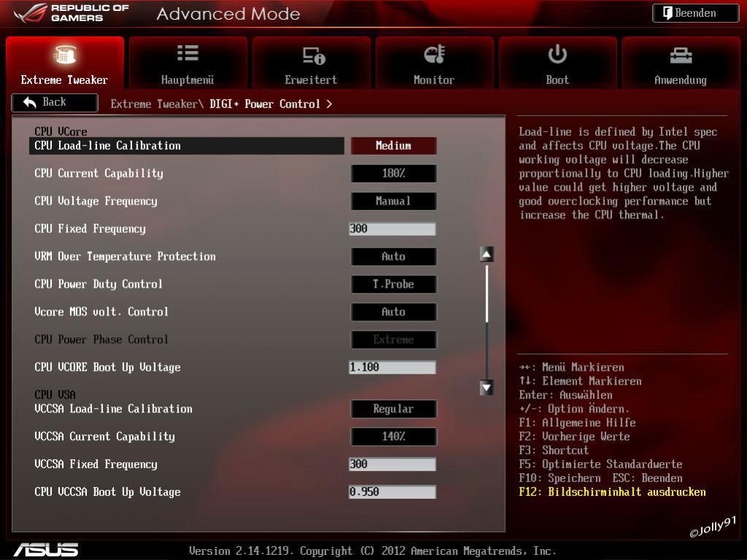Open the Extreme Tweaker tab
This screenshot has width=747, height=560.
click(x=65, y=63)
